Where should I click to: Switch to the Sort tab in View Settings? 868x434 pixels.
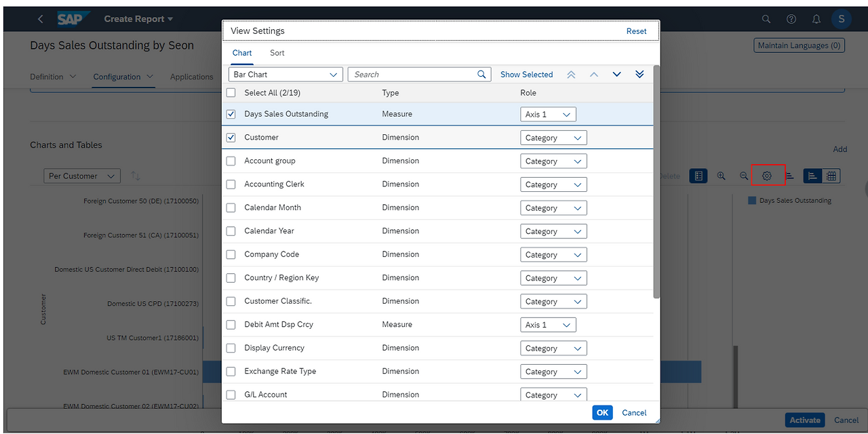pyautogui.click(x=277, y=53)
